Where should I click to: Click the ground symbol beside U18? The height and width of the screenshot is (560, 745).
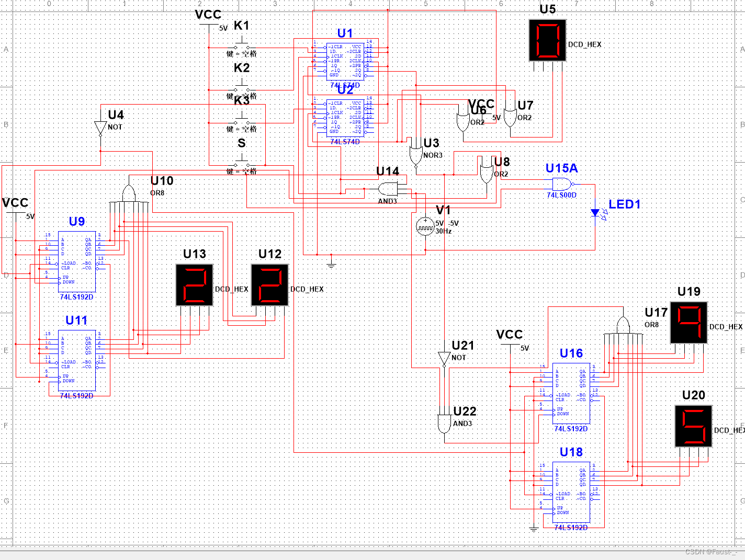tap(533, 529)
